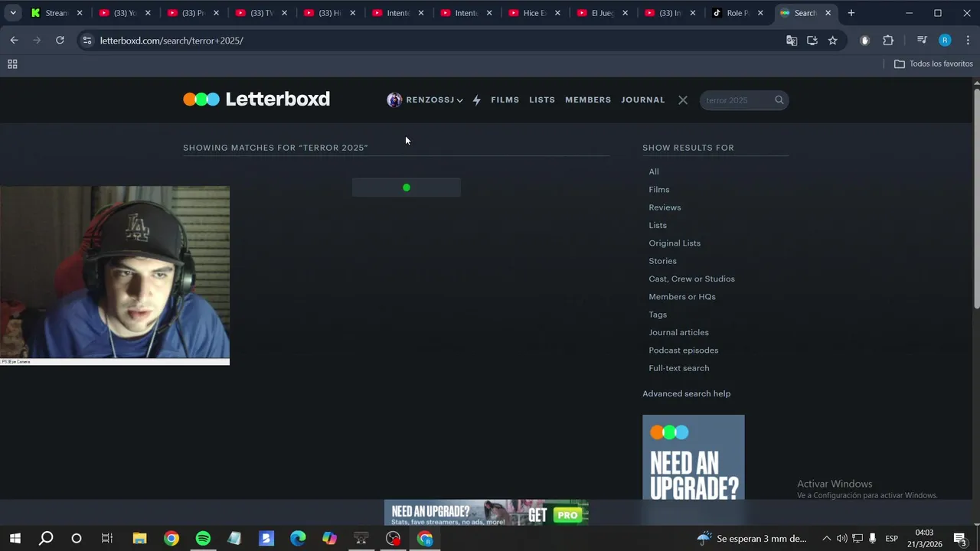The height and width of the screenshot is (551, 980).
Task: Switch the ESP input language indicator
Action: [x=892, y=539]
